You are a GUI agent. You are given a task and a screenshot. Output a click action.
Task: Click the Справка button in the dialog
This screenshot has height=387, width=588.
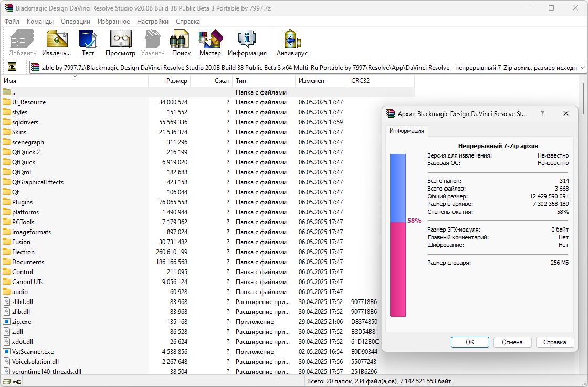click(x=554, y=342)
